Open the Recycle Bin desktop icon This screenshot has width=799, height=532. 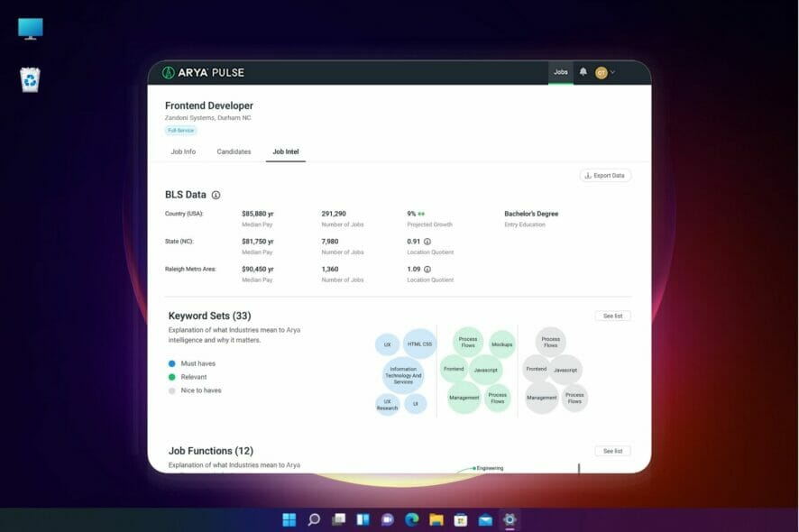(x=30, y=80)
